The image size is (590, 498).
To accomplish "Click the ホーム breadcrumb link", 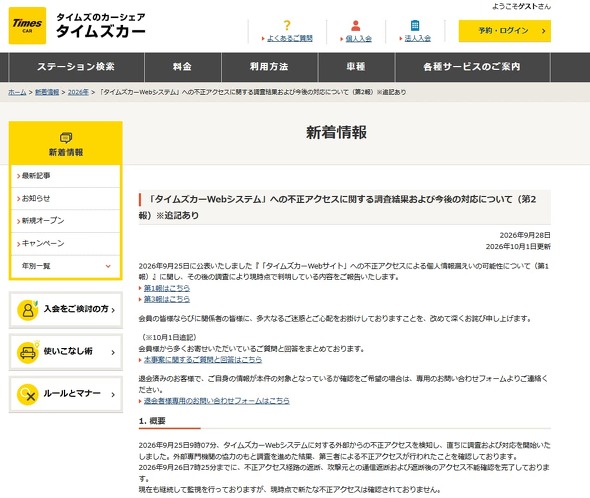I will [17, 92].
